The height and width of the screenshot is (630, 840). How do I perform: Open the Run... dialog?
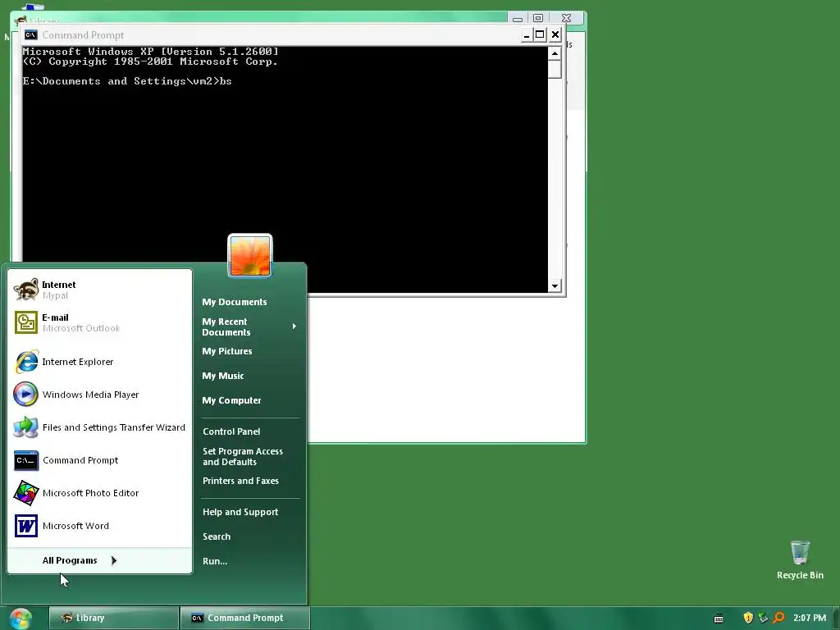point(215,561)
